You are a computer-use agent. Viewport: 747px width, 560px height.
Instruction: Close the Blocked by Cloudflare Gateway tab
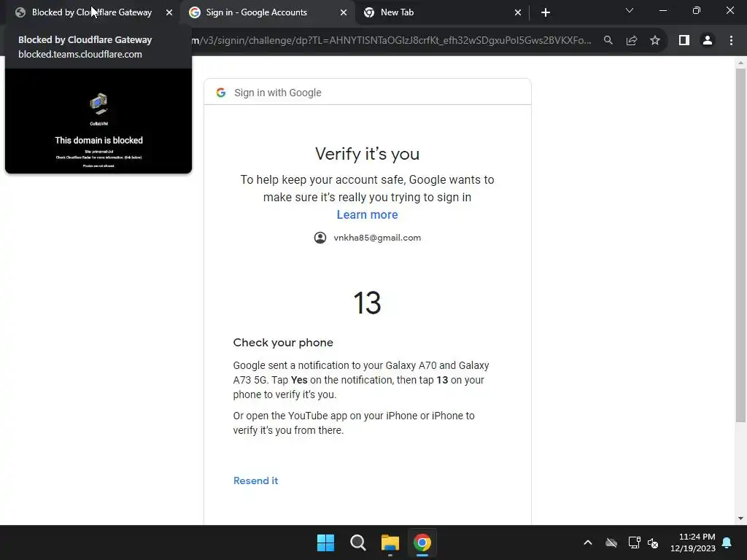pos(169,13)
